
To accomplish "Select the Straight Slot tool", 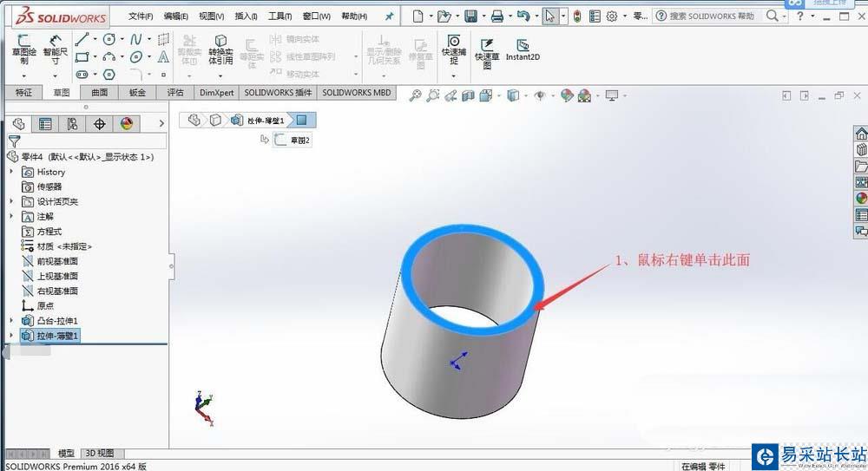I will [x=82, y=75].
